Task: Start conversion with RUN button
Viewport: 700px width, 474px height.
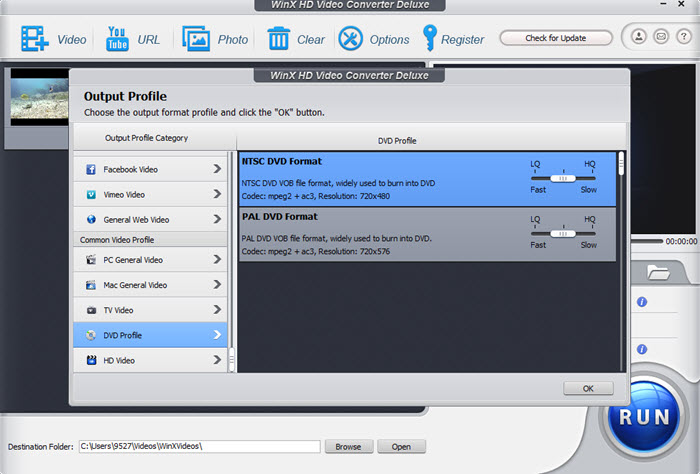Action: (644, 417)
